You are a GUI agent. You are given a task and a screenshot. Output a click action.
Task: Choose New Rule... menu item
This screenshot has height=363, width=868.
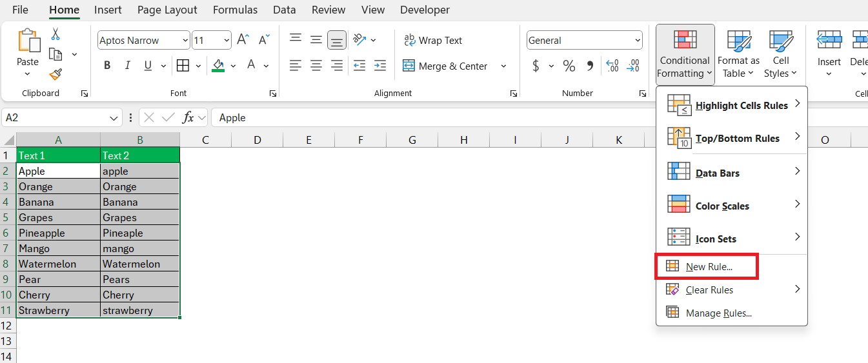coord(707,266)
